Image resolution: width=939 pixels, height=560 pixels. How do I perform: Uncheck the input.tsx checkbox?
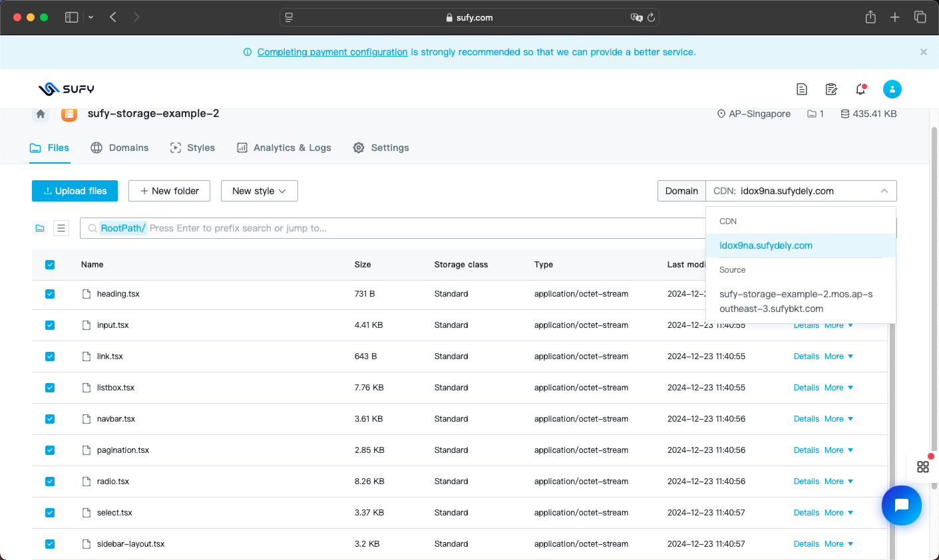click(x=50, y=325)
